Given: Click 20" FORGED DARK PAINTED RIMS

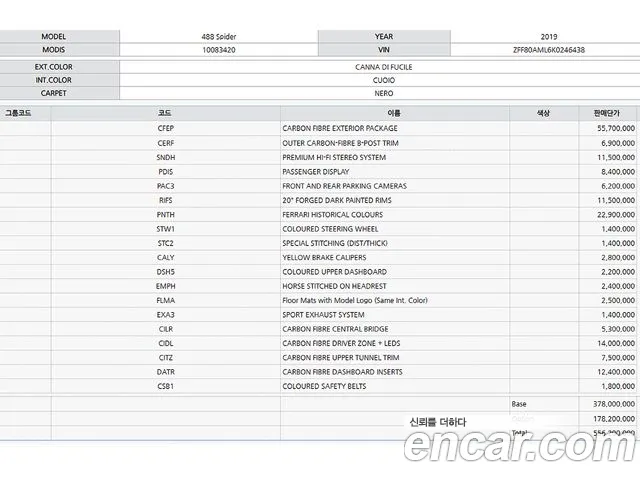Looking at the screenshot, I should tap(337, 200).
